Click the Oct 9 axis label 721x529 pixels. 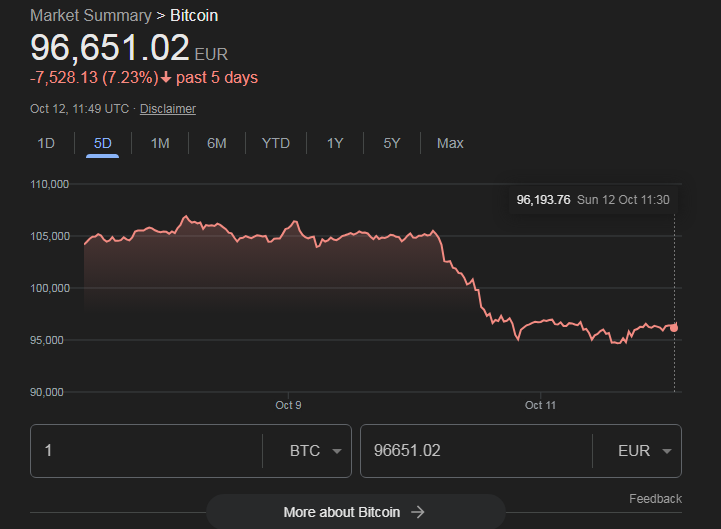(288, 405)
